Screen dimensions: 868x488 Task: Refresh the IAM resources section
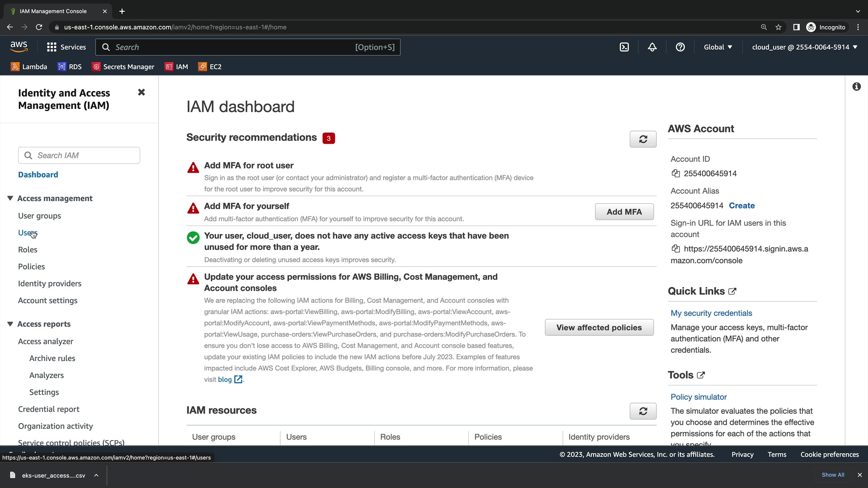(643, 411)
